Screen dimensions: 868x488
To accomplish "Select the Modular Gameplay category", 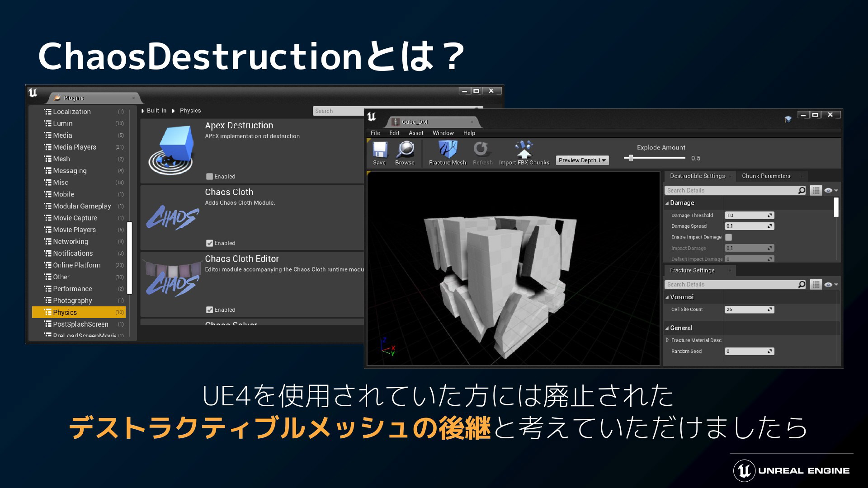I will pos(79,206).
